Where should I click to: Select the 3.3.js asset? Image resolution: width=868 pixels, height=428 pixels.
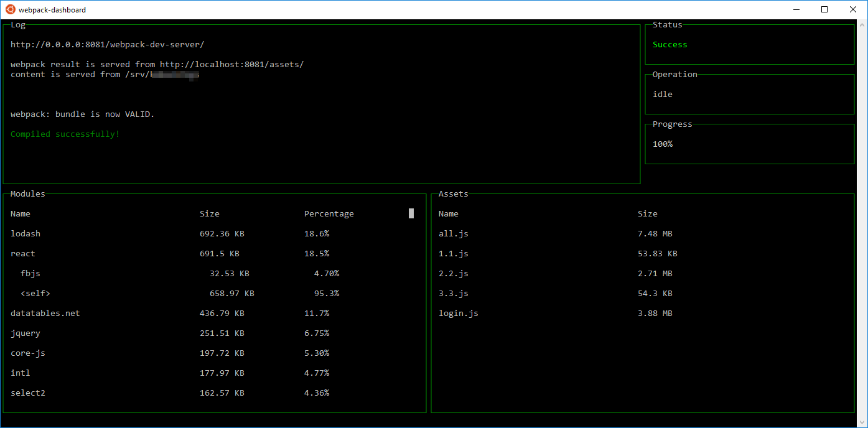pyautogui.click(x=454, y=294)
